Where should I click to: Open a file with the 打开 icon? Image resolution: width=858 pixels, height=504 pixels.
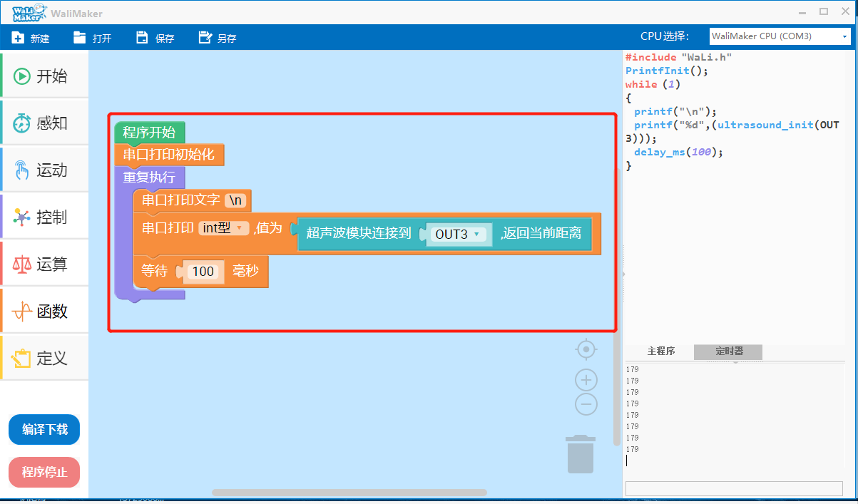[x=80, y=38]
